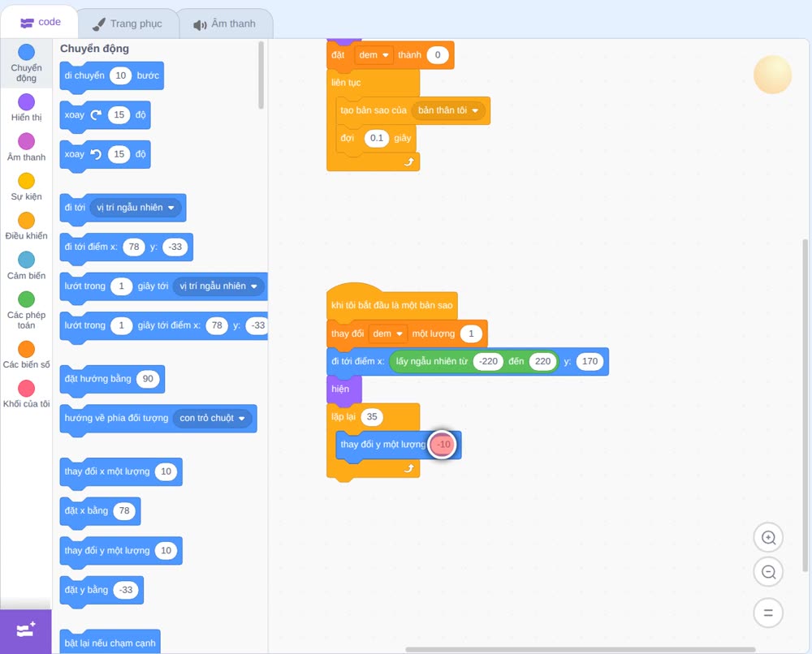Image resolution: width=812 pixels, height=654 pixels.
Task: Zoom out the script workspace
Action: pyautogui.click(x=768, y=572)
